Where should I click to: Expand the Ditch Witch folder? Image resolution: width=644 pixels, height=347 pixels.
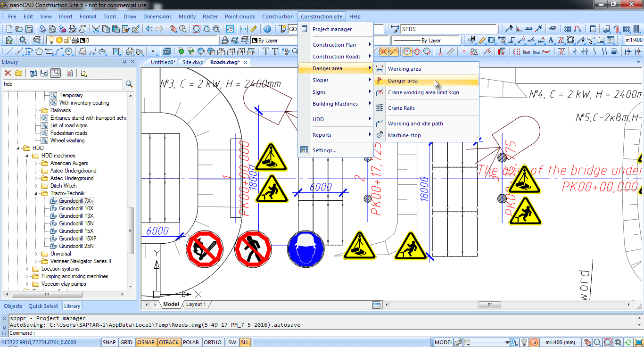coord(36,186)
